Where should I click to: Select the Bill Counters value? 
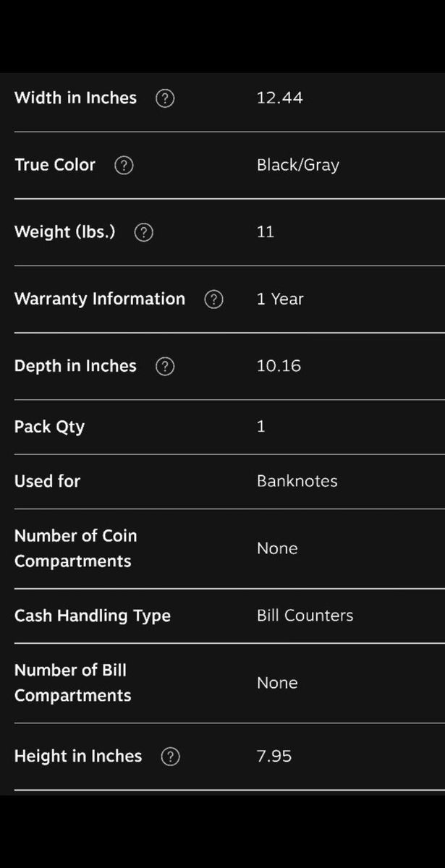[305, 616]
